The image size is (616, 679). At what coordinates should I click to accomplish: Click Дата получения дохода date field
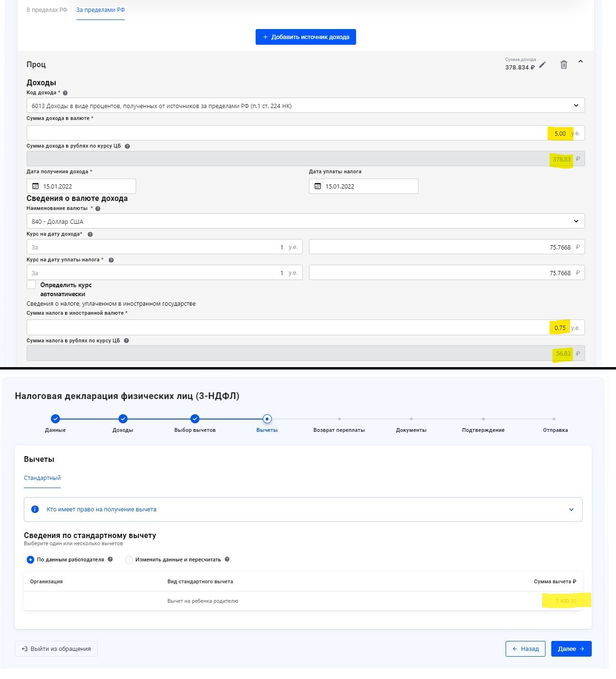(x=81, y=186)
